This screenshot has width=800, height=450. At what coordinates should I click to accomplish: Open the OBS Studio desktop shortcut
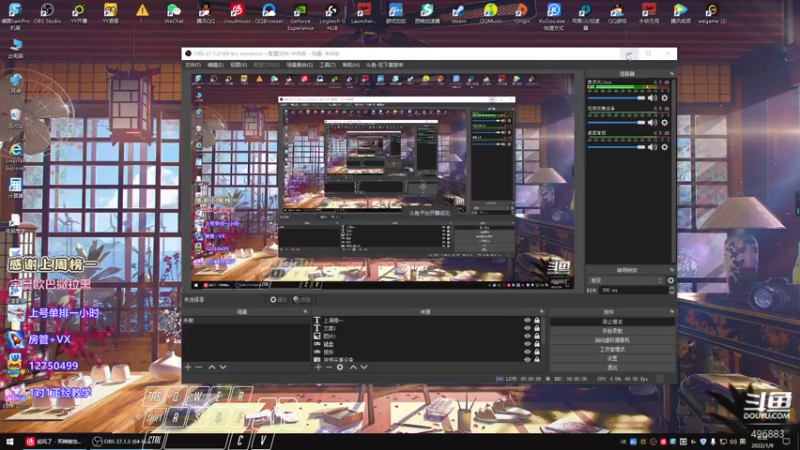47,14
